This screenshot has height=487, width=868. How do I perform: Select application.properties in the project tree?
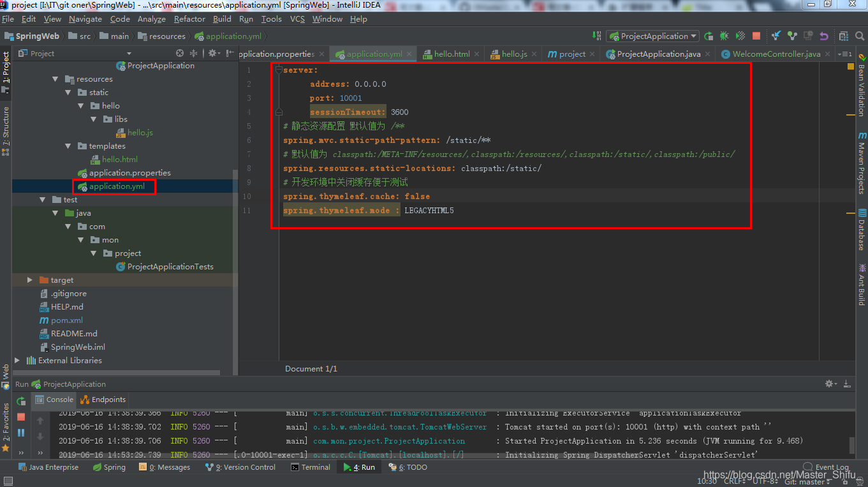(x=124, y=173)
